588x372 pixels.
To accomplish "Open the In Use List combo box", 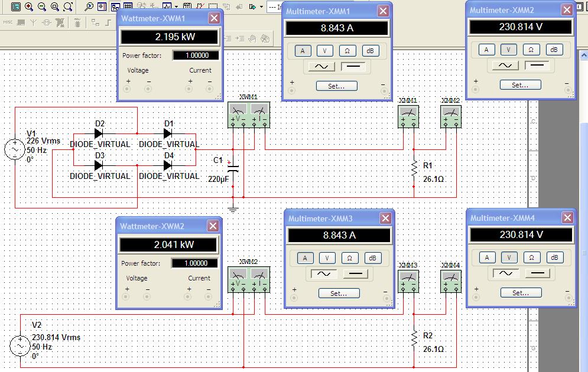I will [275, 6].
